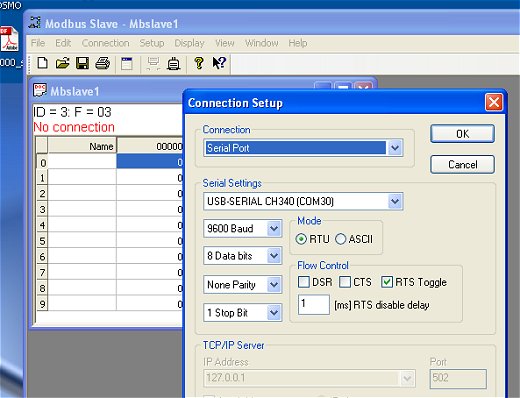Screen dimensions: 520x398
Task: Select RTU mode
Action: [301, 239]
